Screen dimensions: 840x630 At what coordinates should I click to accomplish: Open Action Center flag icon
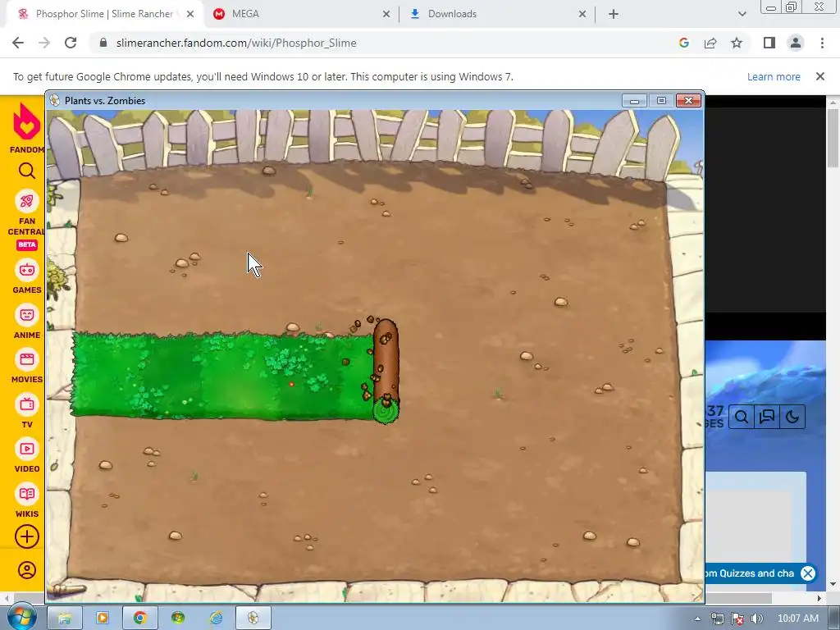point(737,619)
